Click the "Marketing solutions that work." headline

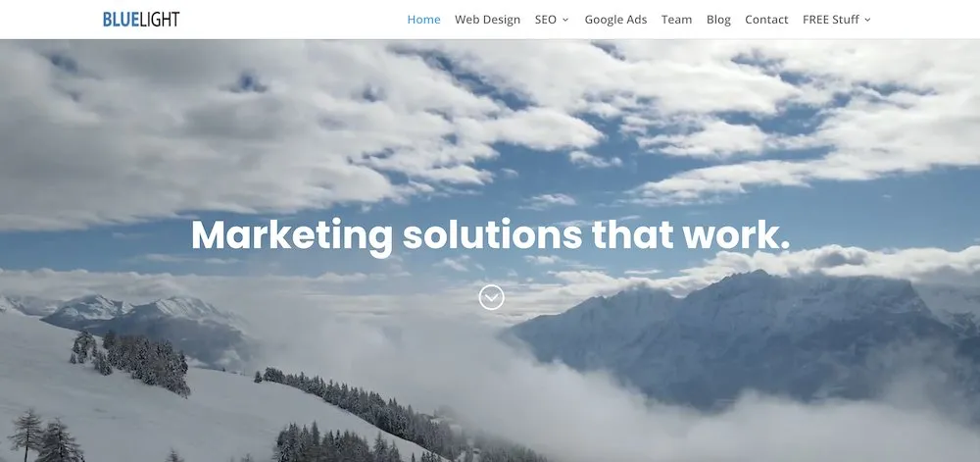(x=491, y=235)
